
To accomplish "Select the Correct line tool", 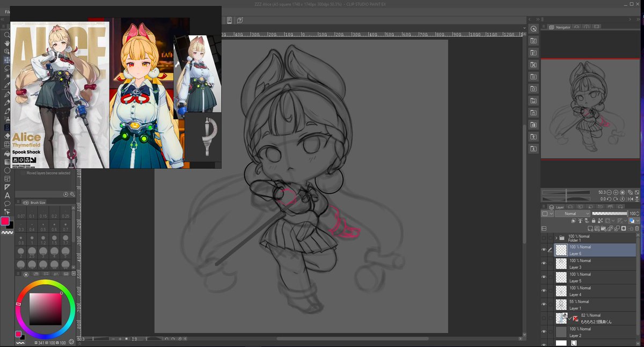I will [7, 212].
